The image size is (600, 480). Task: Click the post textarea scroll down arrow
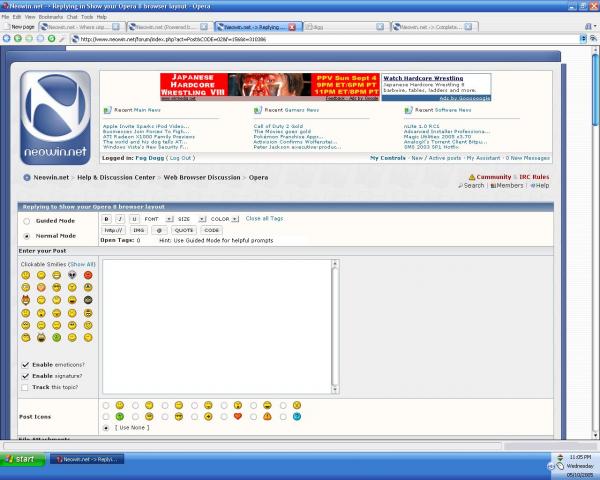[x=335, y=390]
